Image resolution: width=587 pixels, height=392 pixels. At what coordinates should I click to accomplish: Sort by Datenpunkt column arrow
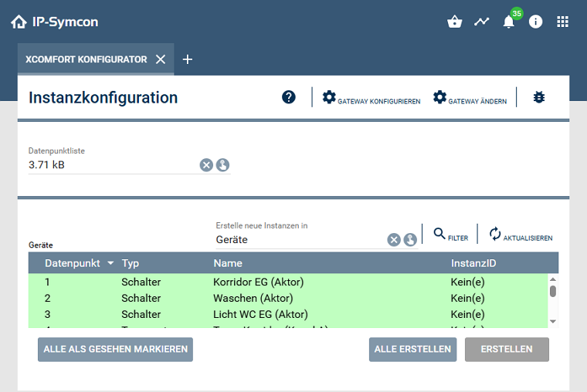point(110,263)
